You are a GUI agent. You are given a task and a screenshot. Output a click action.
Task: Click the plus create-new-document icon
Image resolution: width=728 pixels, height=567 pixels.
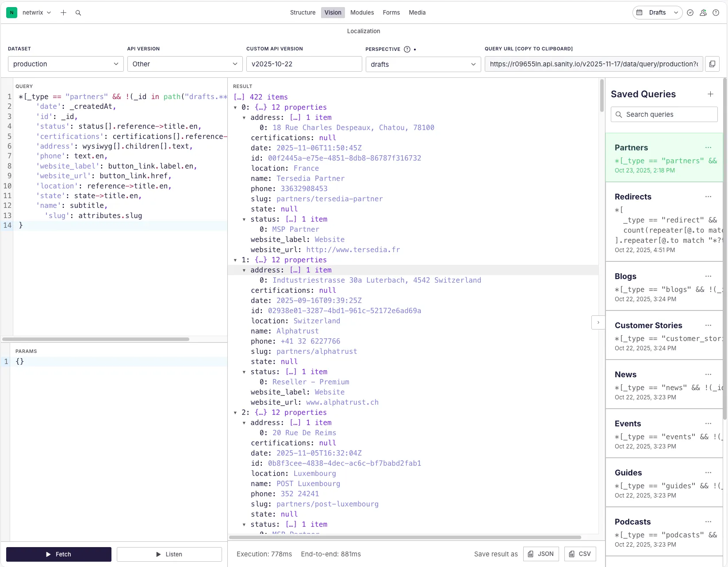coord(63,13)
